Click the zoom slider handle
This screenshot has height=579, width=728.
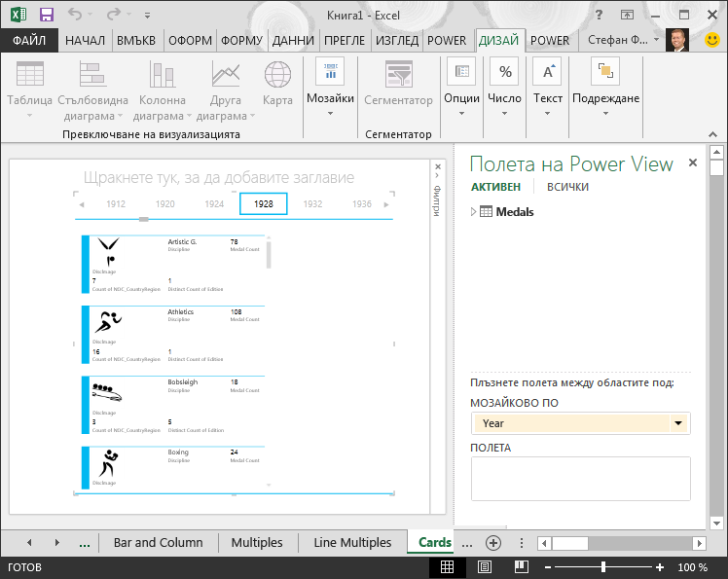(603, 567)
